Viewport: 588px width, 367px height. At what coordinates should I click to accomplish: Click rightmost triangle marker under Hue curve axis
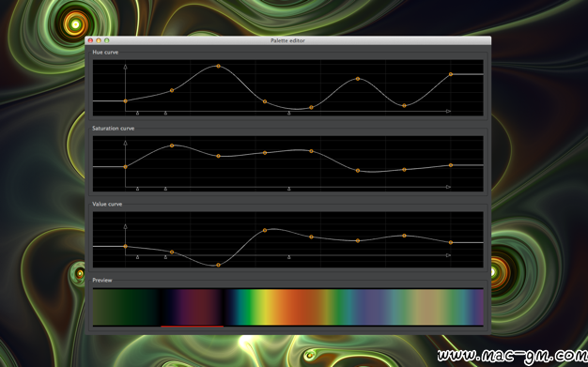(x=288, y=113)
